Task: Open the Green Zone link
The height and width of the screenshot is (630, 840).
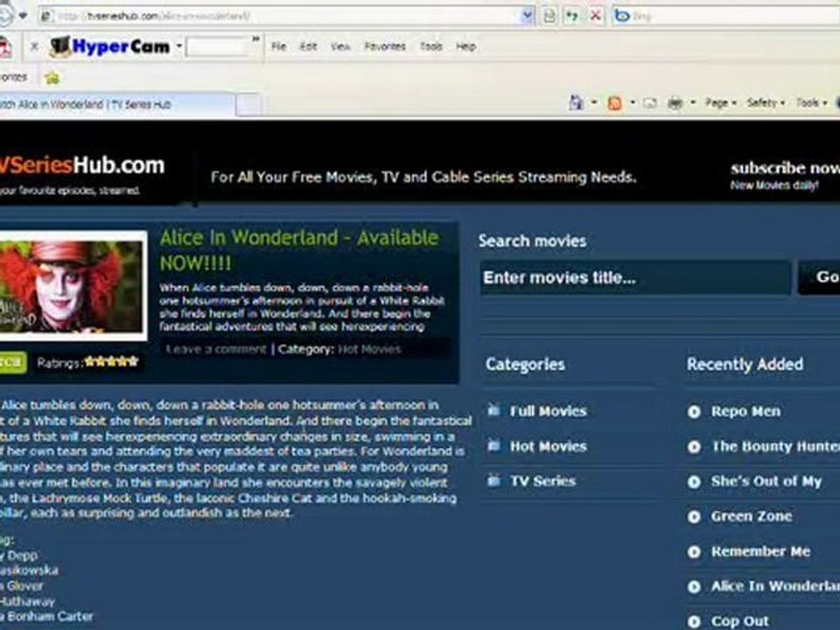Action: tap(751, 516)
